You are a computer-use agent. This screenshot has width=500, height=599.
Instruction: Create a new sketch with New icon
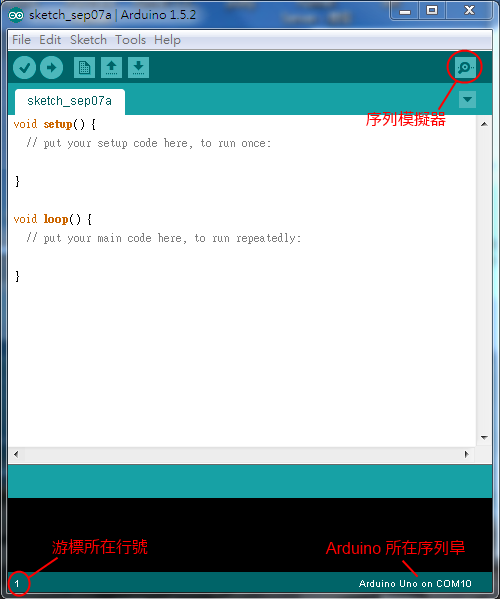pyautogui.click(x=84, y=68)
